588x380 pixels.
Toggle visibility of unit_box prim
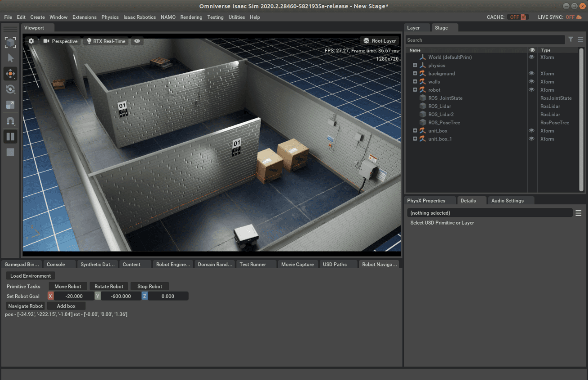532,131
